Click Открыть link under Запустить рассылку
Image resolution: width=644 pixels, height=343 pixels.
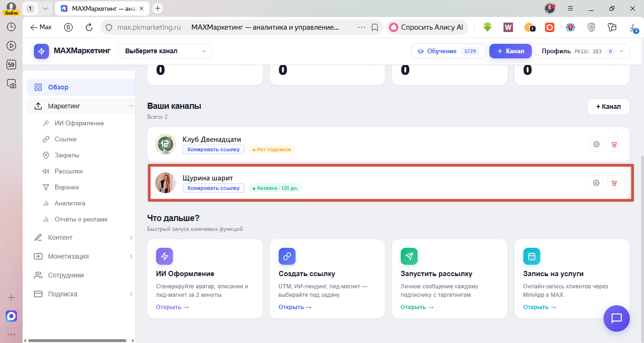coord(417,307)
